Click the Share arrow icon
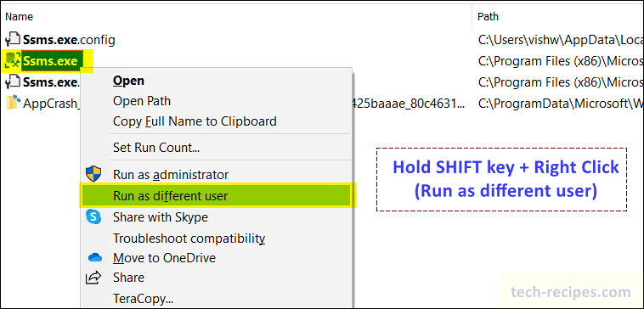The image size is (644, 309). coord(93,278)
